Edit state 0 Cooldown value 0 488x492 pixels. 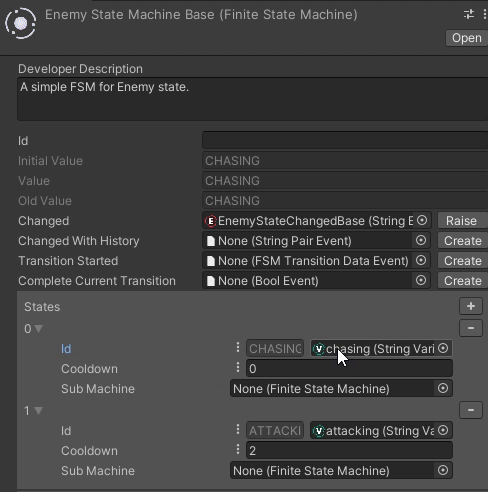(x=349, y=368)
